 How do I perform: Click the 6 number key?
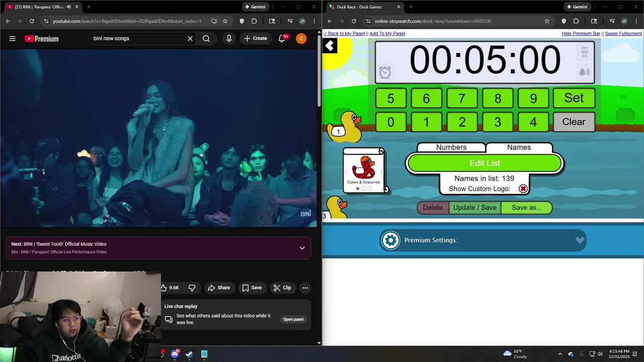(426, 98)
